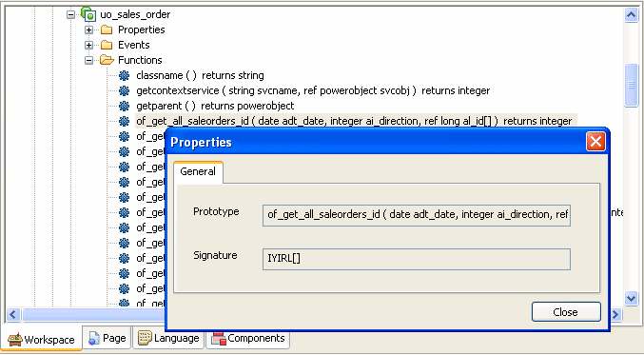644x355 pixels.
Task: Click the open Functions folder icon
Action: [107, 60]
